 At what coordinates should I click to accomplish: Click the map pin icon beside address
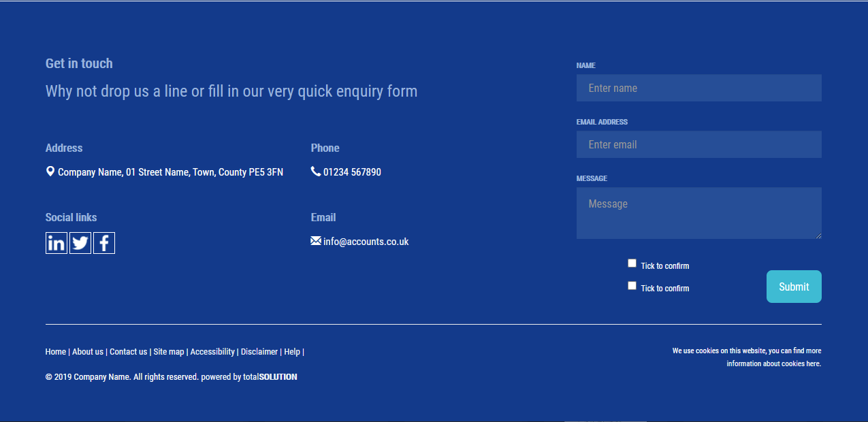(x=50, y=172)
